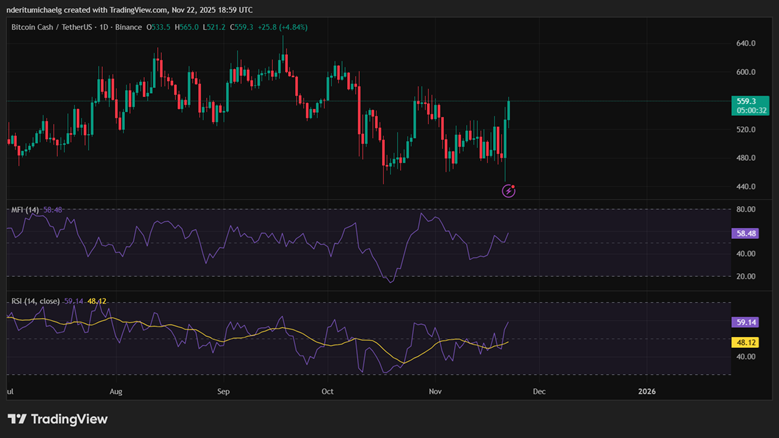Image resolution: width=779 pixels, height=438 pixels.
Task: Click the 2026 label on time axis
Action: tap(647, 391)
